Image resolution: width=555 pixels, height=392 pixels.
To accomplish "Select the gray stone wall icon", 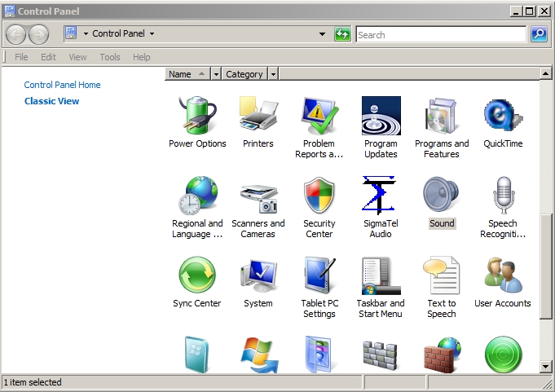I will click(380, 355).
